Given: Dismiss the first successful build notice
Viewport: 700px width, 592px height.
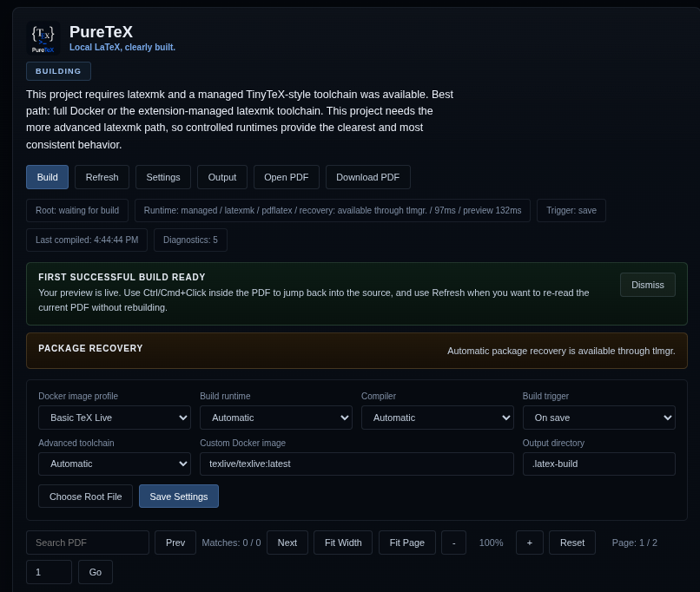Looking at the screenshot, I should pos(647,285).
